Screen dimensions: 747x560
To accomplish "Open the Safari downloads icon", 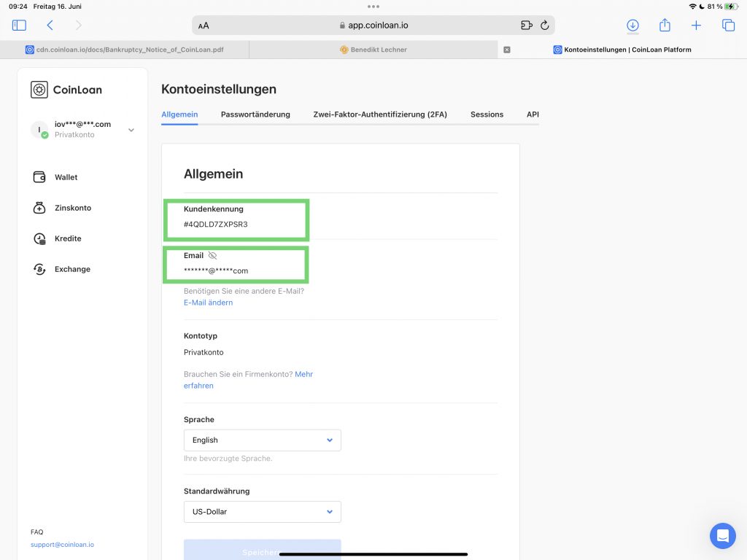I will click(632, 26).
